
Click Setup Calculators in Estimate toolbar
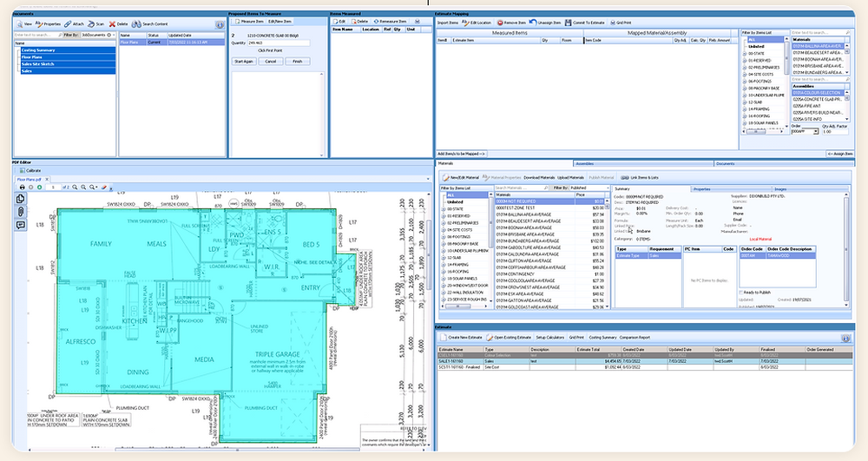[549, 338]
